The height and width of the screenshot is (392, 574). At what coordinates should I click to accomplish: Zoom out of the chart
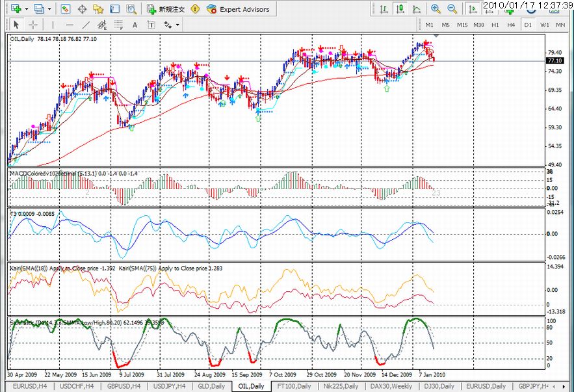(x=450, y=9)
